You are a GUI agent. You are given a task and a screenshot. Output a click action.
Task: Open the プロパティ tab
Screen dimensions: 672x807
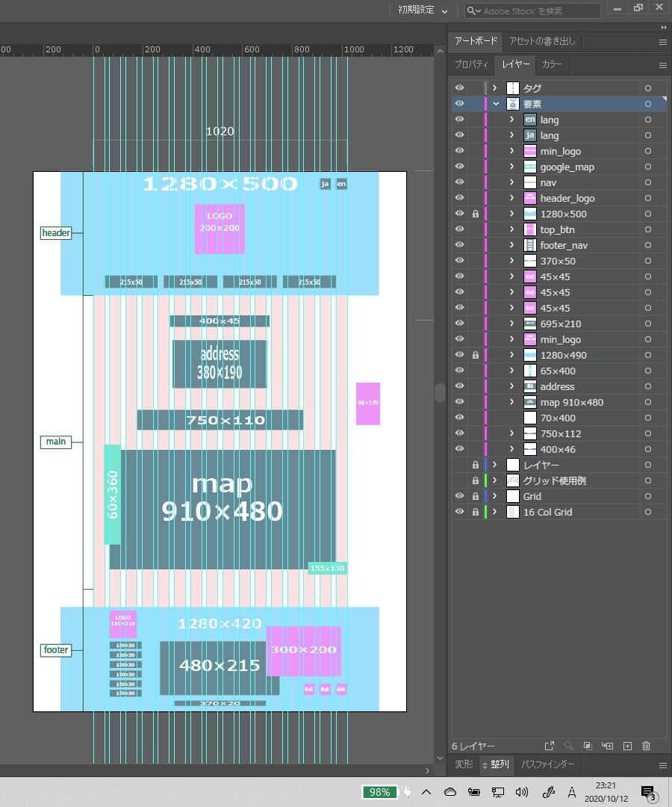471,64
